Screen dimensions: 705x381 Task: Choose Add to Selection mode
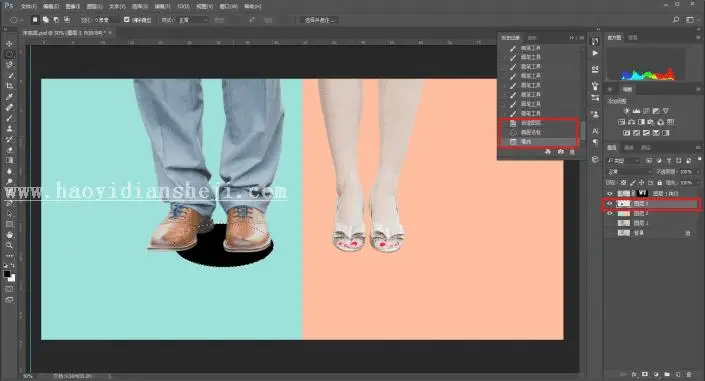pyautogui.click(x=45, y=20)
